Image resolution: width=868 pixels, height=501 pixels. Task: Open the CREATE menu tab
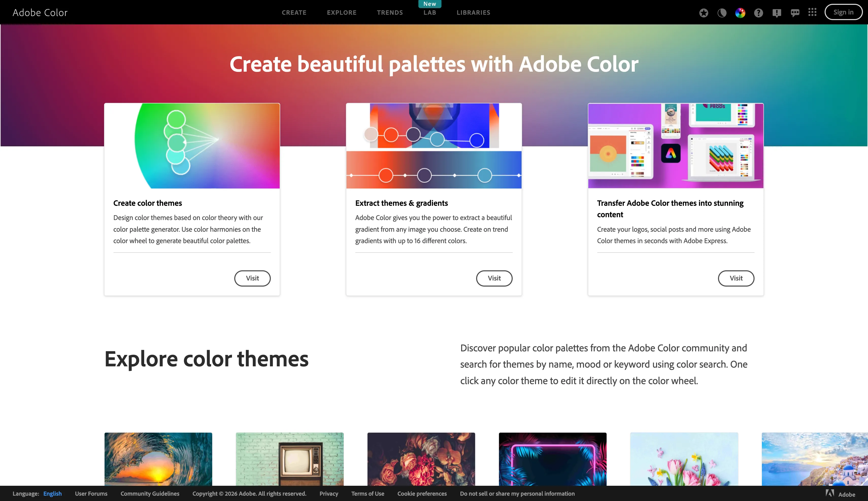[x=294, y=12]
